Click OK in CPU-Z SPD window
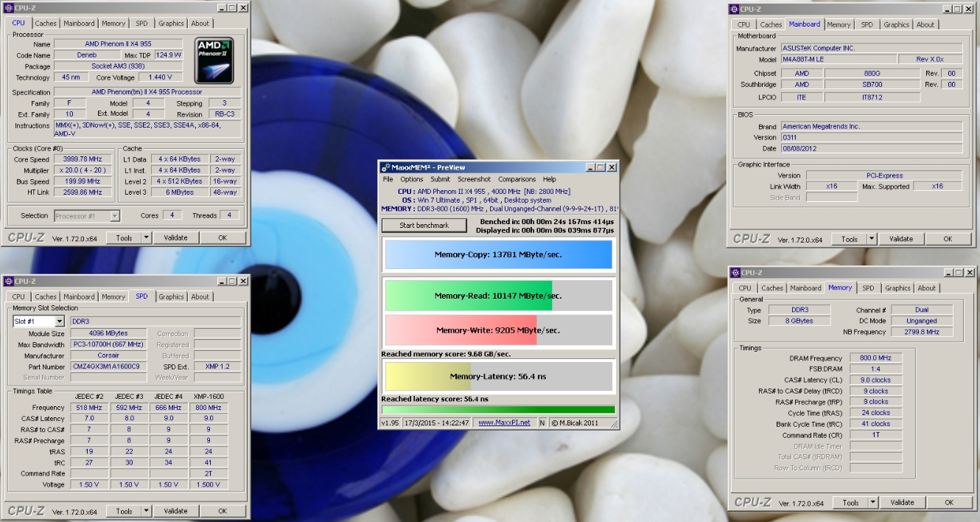Viewport: 980px width, 522px height. pyautogui.click(x=223, y=511)
